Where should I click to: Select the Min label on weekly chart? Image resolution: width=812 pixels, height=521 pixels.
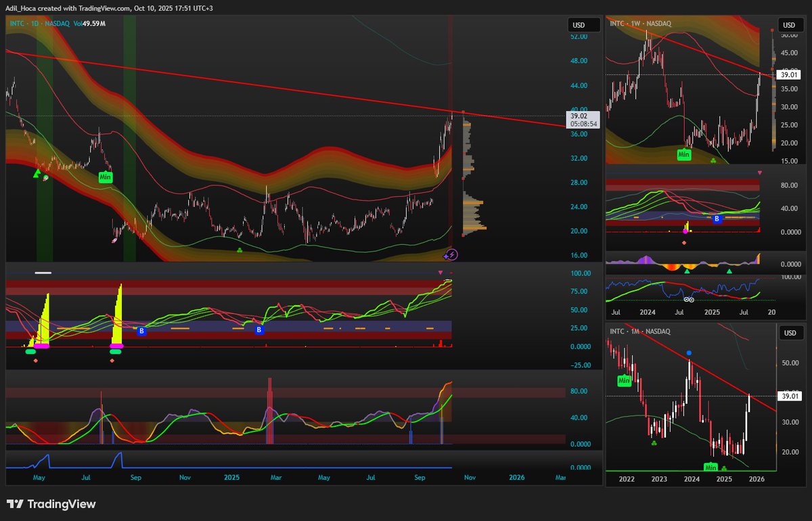click(684, 155)
